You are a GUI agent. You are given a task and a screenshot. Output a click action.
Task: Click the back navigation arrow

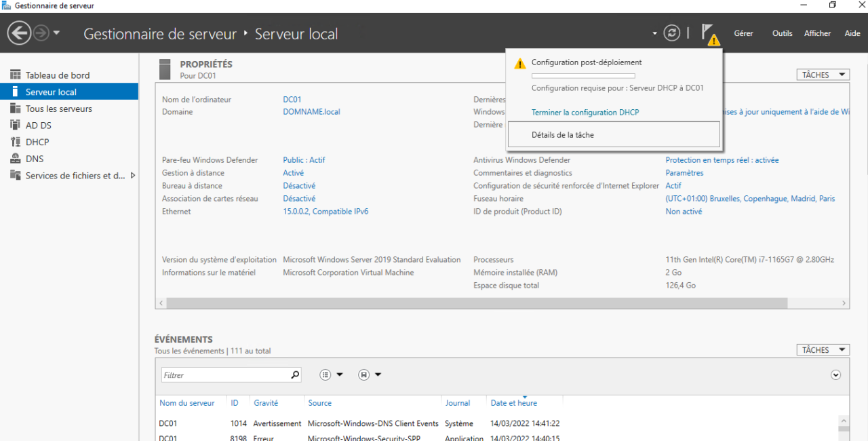[20, 33]
